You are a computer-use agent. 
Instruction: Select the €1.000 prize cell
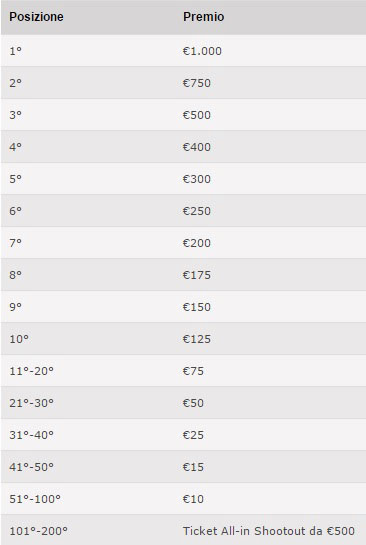click(202, 51)
